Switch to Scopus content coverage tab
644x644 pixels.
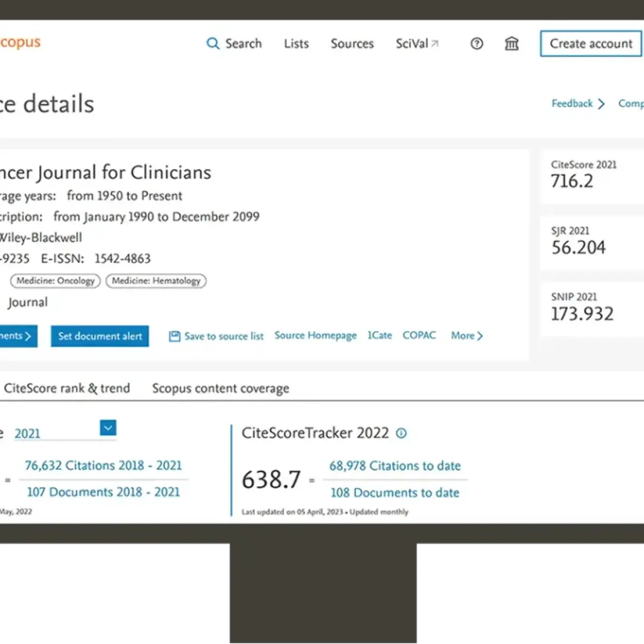click(221, 388)
